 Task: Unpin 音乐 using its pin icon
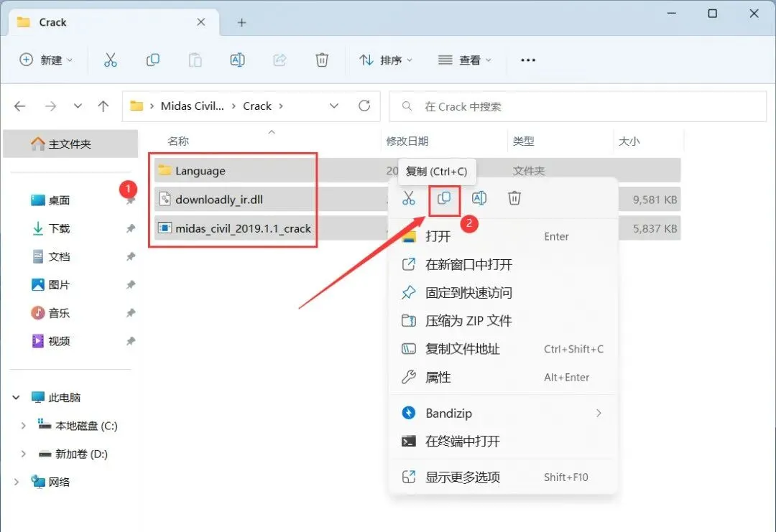[x=131, y=313]
